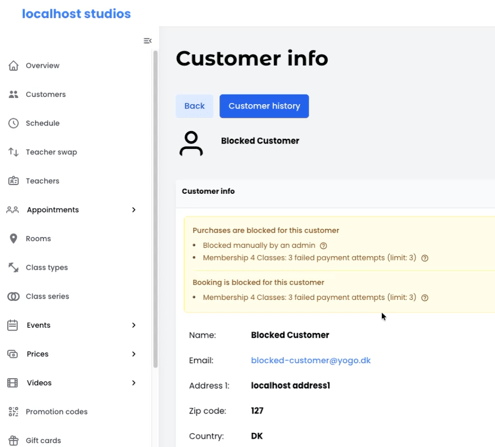
Task: Click the Customers people icon
Action: coord(13,94)
